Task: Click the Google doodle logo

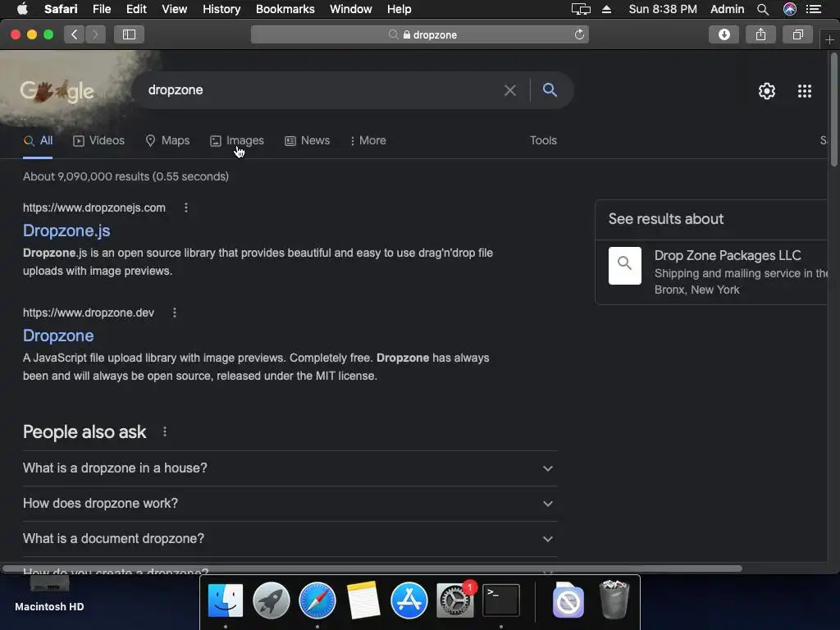Action: [57, 91]
